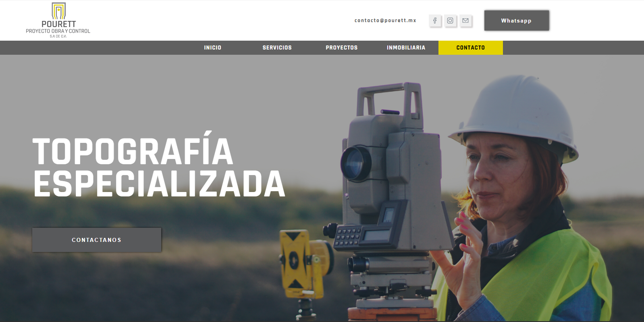Viewport: 644px width, 322px height.
Task: Open the Instagram social icon
Action: 450,21
